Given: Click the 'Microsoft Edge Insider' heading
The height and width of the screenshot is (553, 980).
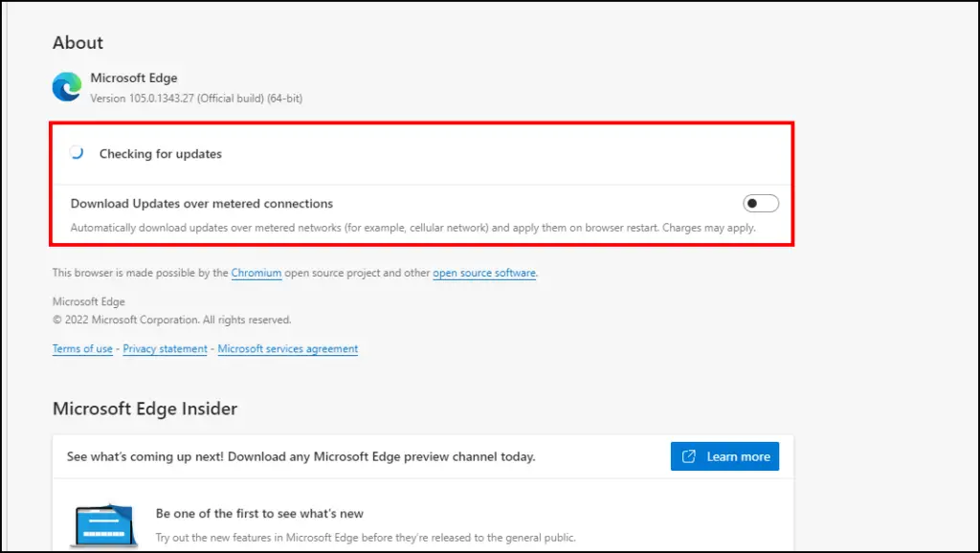Looking at the screenshot, I should (145, 409).
